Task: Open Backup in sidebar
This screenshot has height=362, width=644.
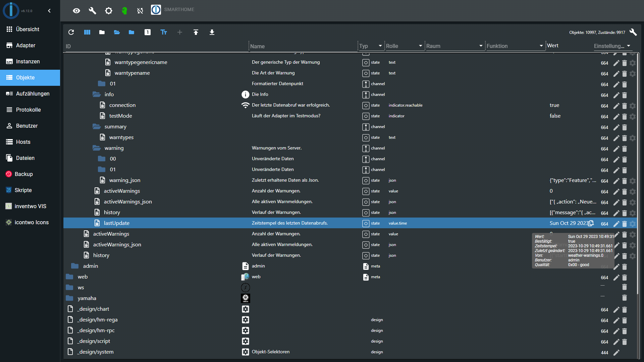Action: (x=30, y=174)
